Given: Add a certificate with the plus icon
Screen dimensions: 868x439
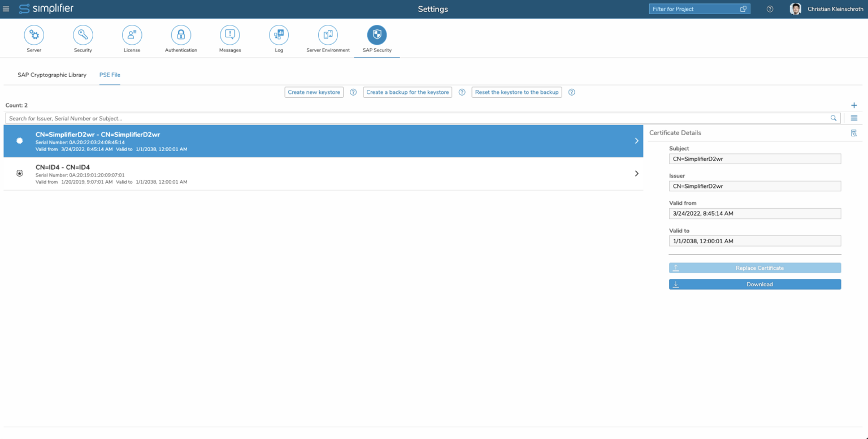Looking at the screenshot, I should (854, 105).
